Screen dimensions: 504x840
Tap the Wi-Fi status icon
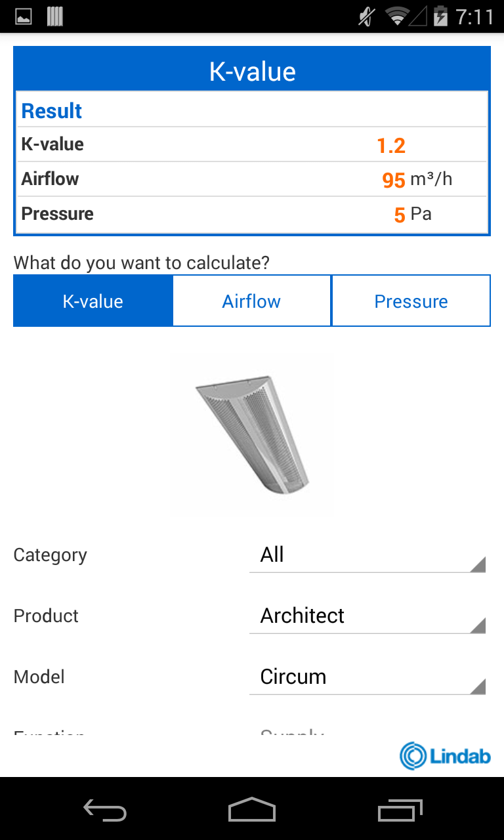click(397, 16)
